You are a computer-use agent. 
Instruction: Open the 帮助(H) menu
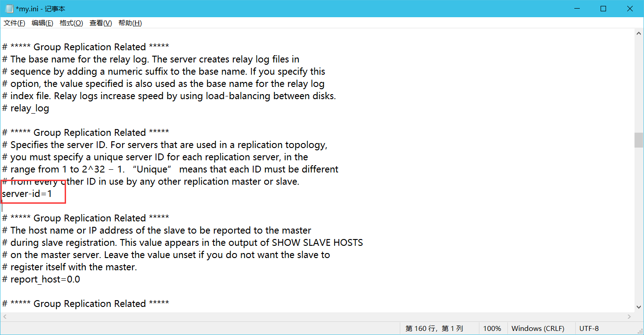[130, 23]
